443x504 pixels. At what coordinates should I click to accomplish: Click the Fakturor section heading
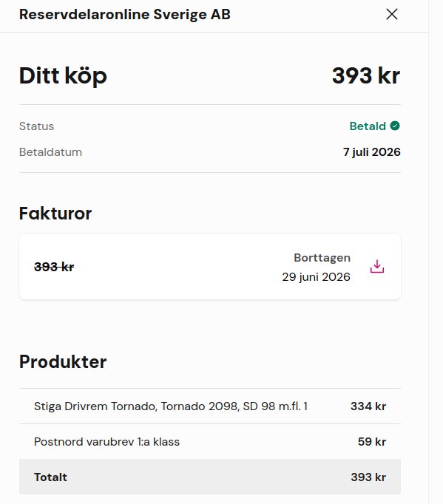pyautogui.click(x=55, y=214)
